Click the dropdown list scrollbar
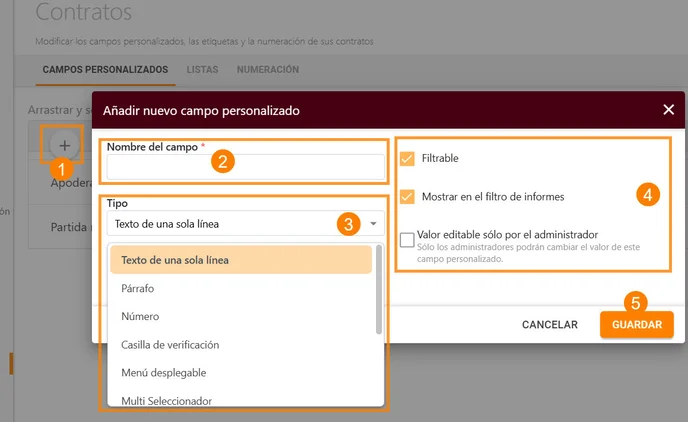 [379, 290]
